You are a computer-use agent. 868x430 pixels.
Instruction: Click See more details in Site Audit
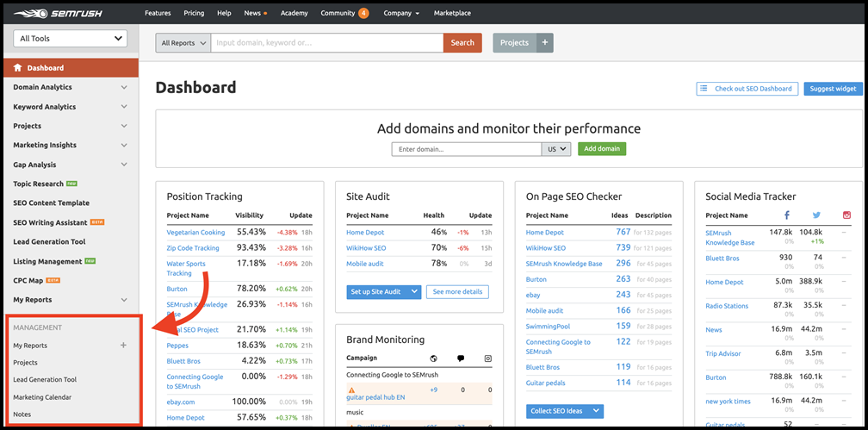(457, 291)
